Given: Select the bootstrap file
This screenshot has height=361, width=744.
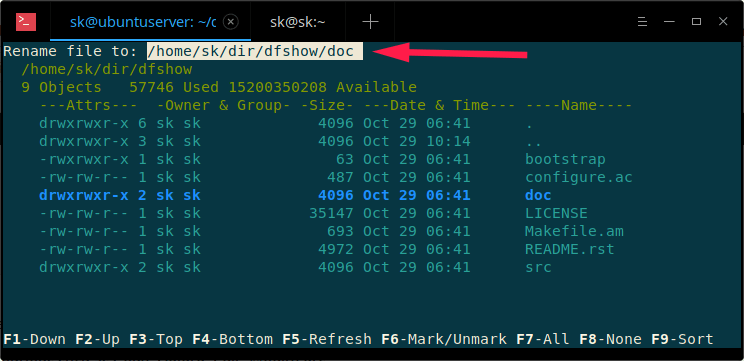Looking at the screenshot, I should 565,159.
